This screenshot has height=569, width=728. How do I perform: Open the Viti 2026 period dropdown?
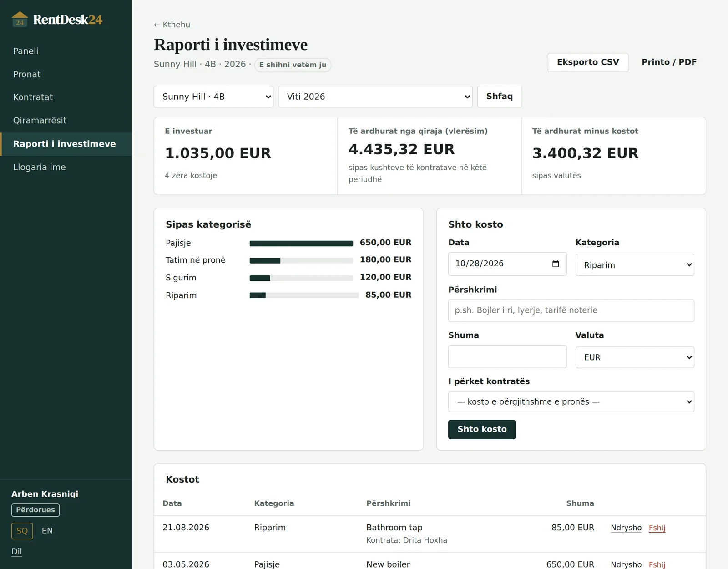point(375,97)
